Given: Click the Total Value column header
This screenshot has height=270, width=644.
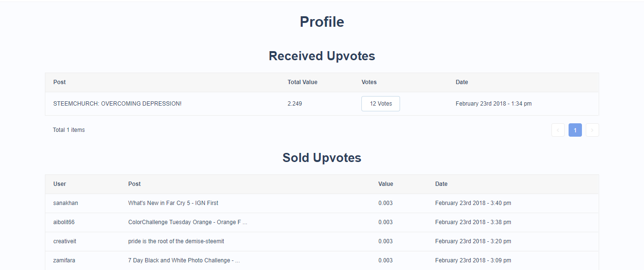Looking at the screenshot, I should pos(302,82).
